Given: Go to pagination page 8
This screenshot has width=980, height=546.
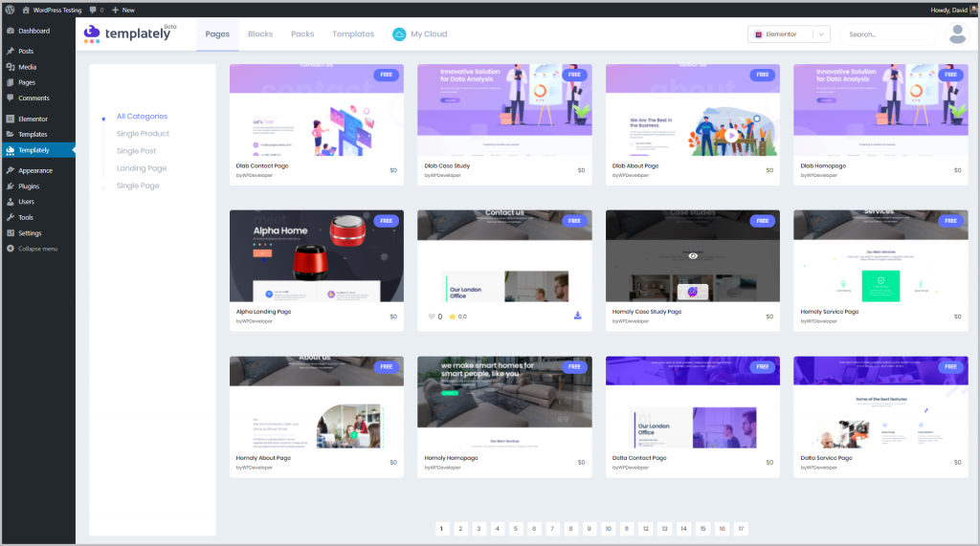Looking at the screenshot, I should coord(570,529).
